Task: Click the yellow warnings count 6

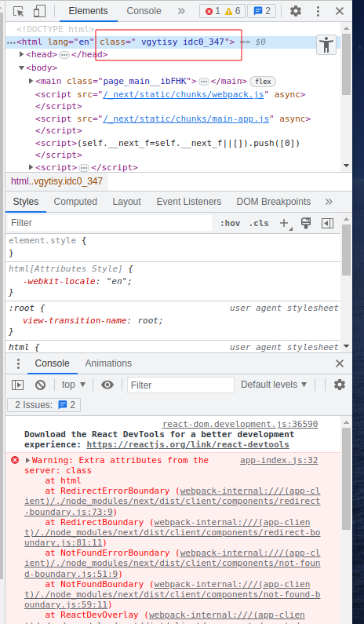Action: tap(233, 11)
